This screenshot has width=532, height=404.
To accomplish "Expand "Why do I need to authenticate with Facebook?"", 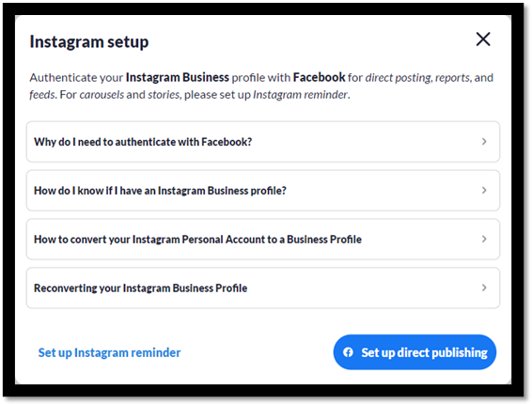I will 263,142.
